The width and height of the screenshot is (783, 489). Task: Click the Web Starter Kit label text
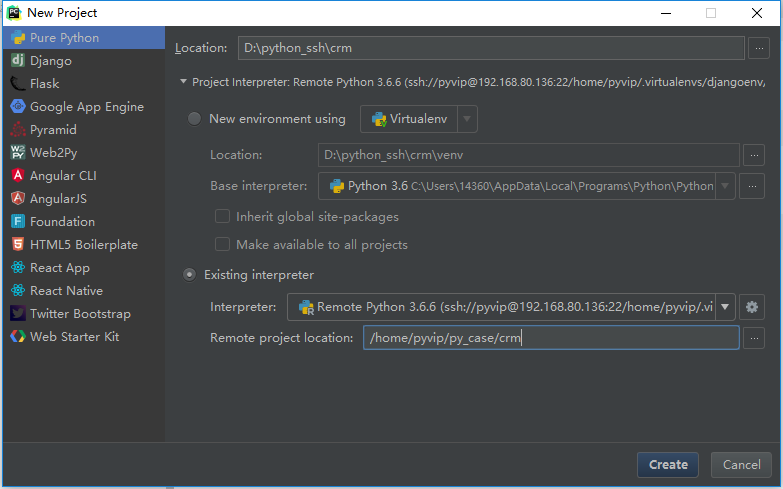[74, 336]
